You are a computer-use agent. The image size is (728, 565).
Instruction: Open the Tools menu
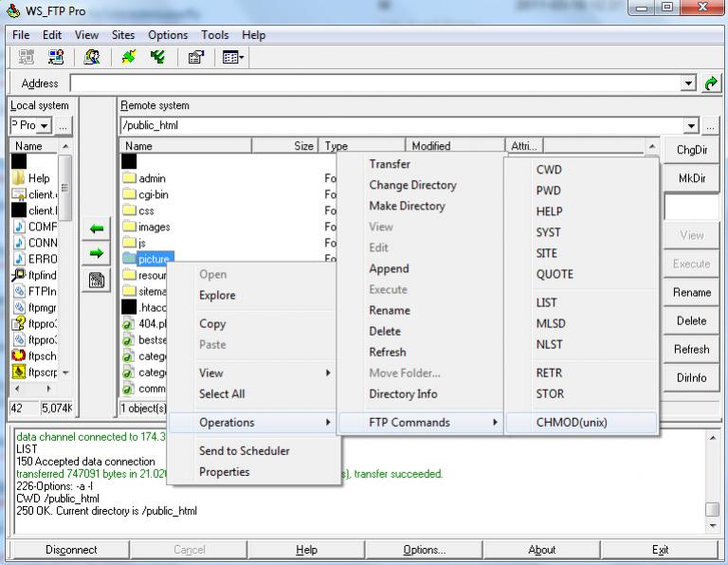click(x=215, y=35)
